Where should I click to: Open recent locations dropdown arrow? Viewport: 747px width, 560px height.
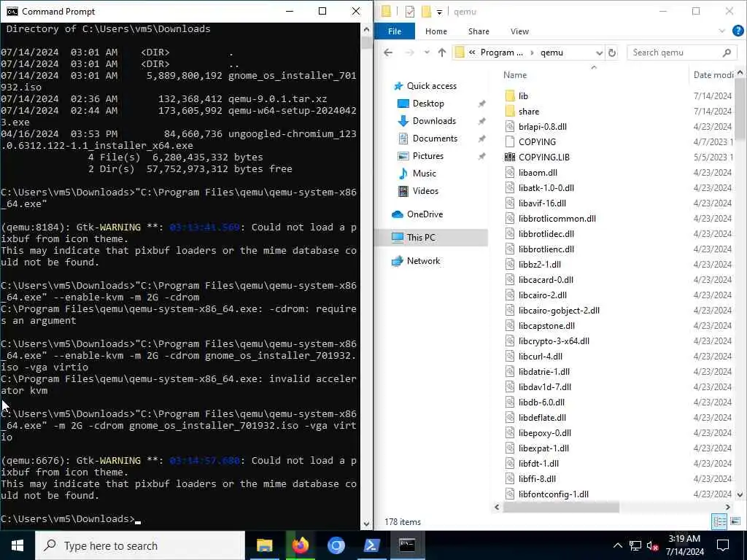pos(426,52)
